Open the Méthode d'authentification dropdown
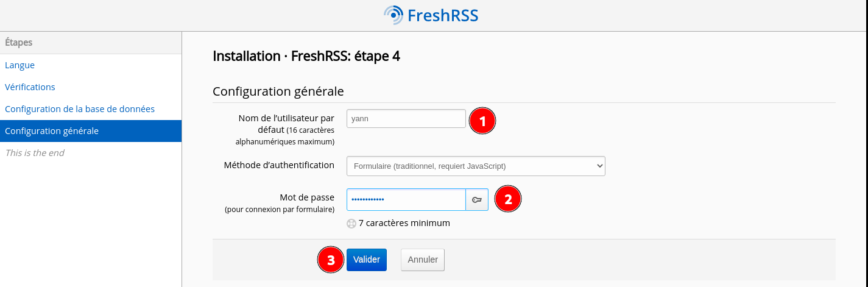 [x=475, y=166]
